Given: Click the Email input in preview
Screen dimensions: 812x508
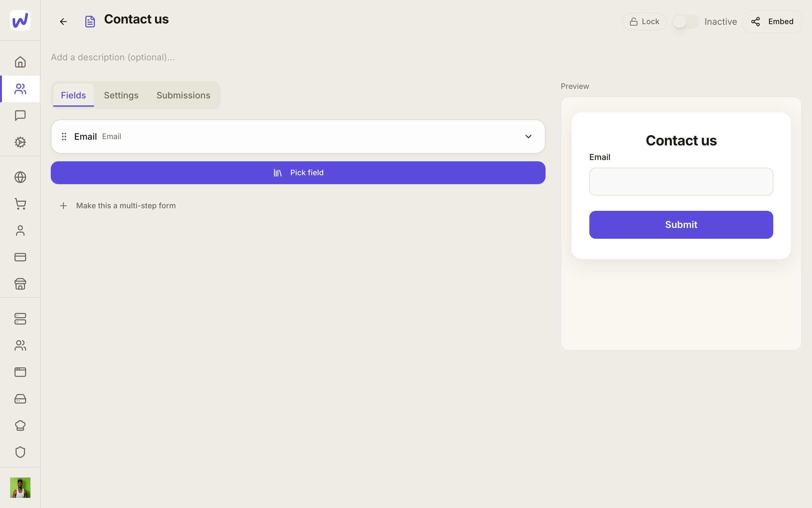Looking at the screenshot, I should (x=681, y=182).
